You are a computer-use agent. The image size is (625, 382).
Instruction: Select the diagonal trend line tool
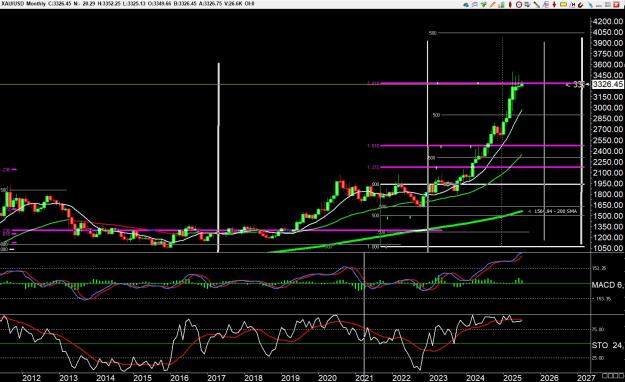pos(537,5)
